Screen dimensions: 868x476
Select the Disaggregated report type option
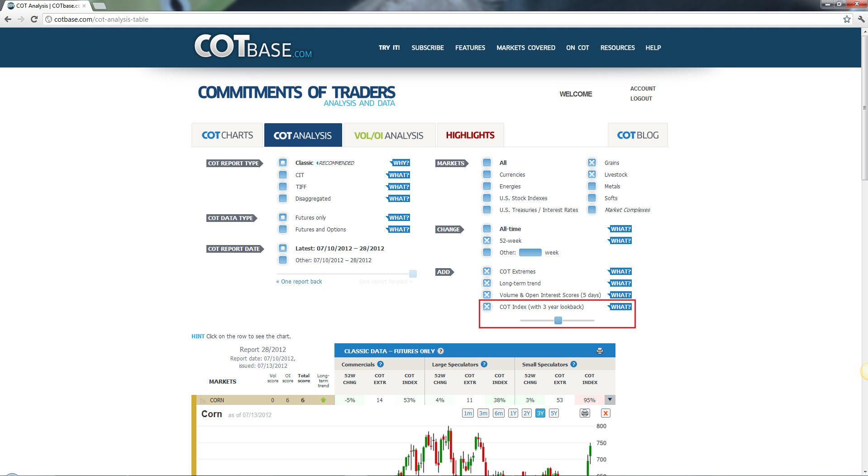coord(283,198)
